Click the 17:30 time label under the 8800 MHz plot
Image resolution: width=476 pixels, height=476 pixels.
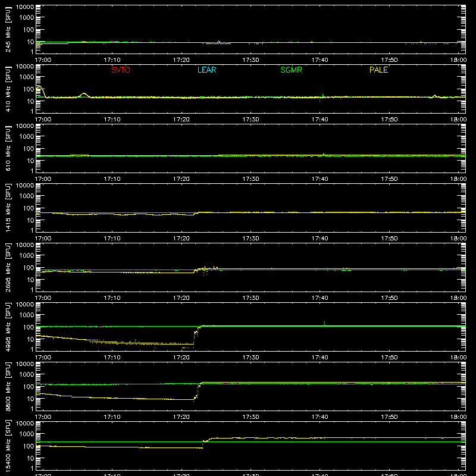tap(250, 417)
